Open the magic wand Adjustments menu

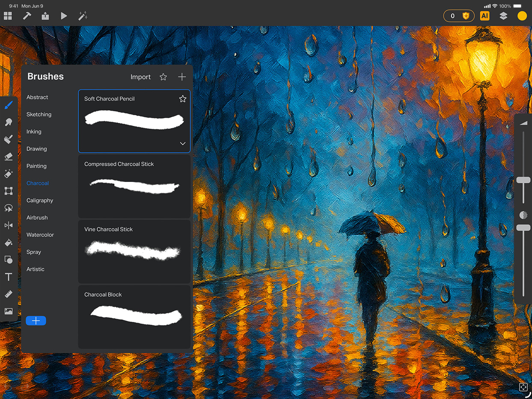(83, 16)
